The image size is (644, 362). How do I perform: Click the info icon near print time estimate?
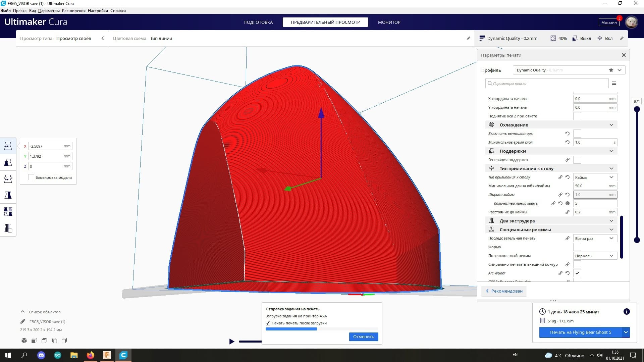[627, 312]
